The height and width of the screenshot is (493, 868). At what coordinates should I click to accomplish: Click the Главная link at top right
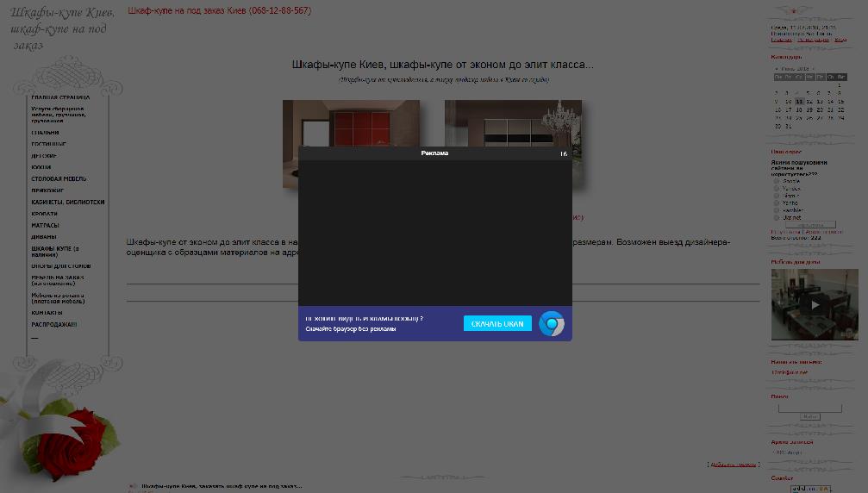[781, 40]
